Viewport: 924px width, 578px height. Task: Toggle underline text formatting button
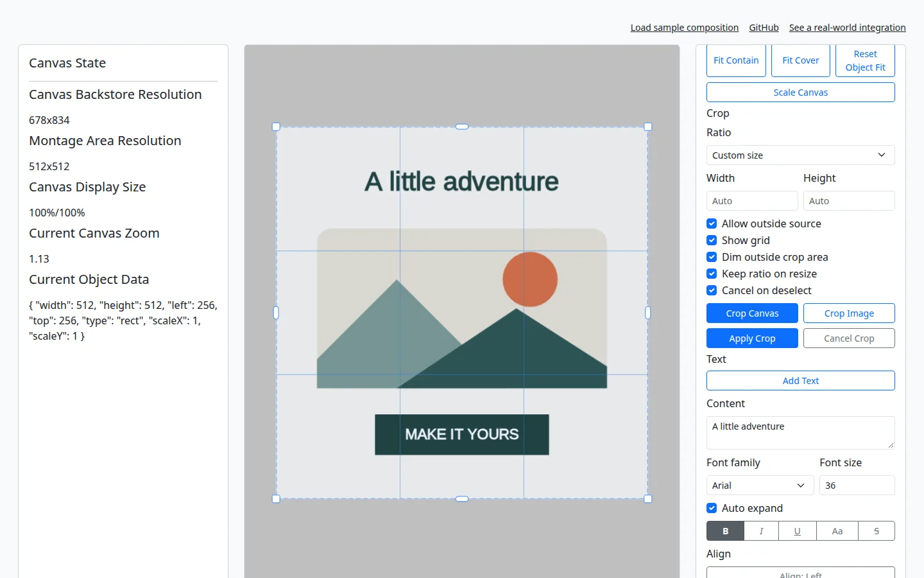798,531
